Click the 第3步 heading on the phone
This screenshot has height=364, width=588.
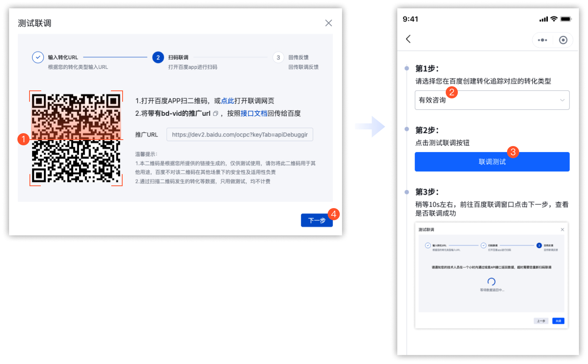(x=427, y=192)
